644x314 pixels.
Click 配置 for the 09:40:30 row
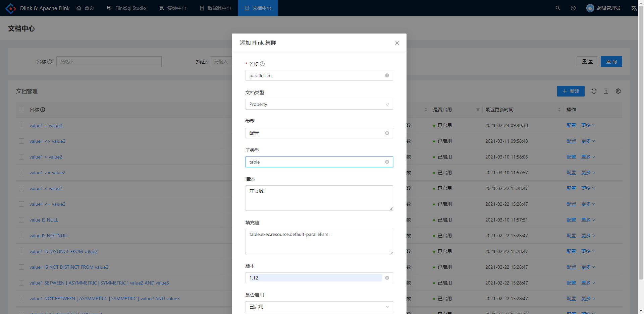tap(571, 125)
